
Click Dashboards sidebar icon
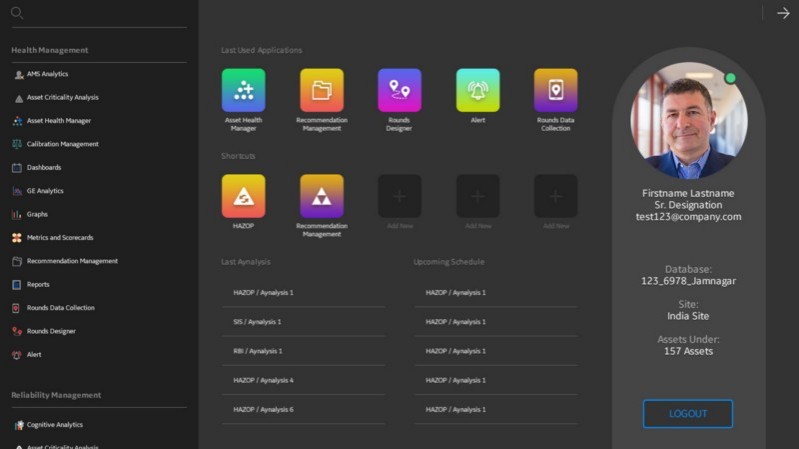(17, 168)
